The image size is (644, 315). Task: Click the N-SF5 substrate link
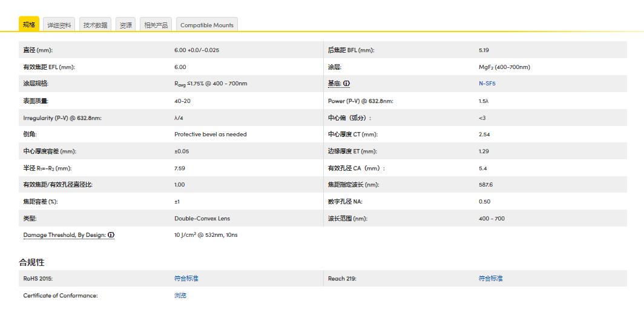point(487,84)
